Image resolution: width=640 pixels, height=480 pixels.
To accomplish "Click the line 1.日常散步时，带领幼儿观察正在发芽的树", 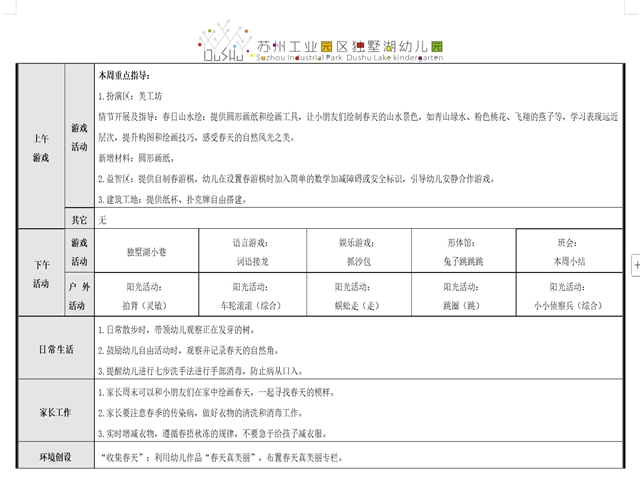I will point(176,330).
